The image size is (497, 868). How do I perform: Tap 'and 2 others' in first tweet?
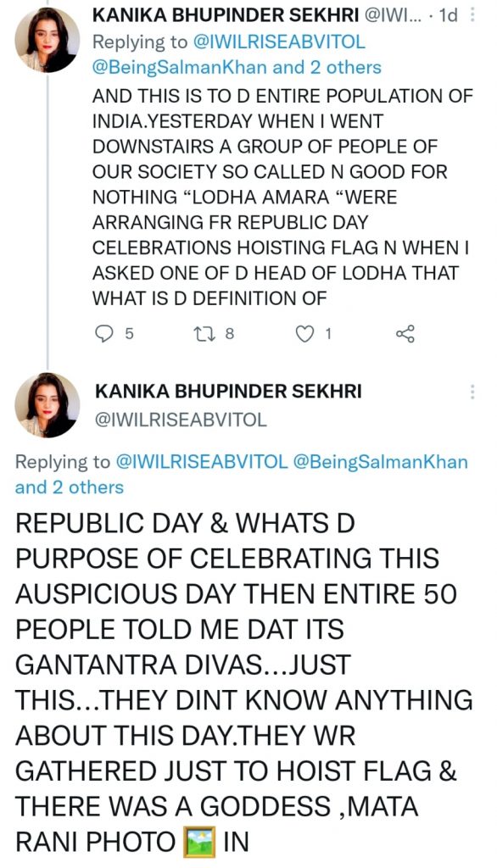327,67
